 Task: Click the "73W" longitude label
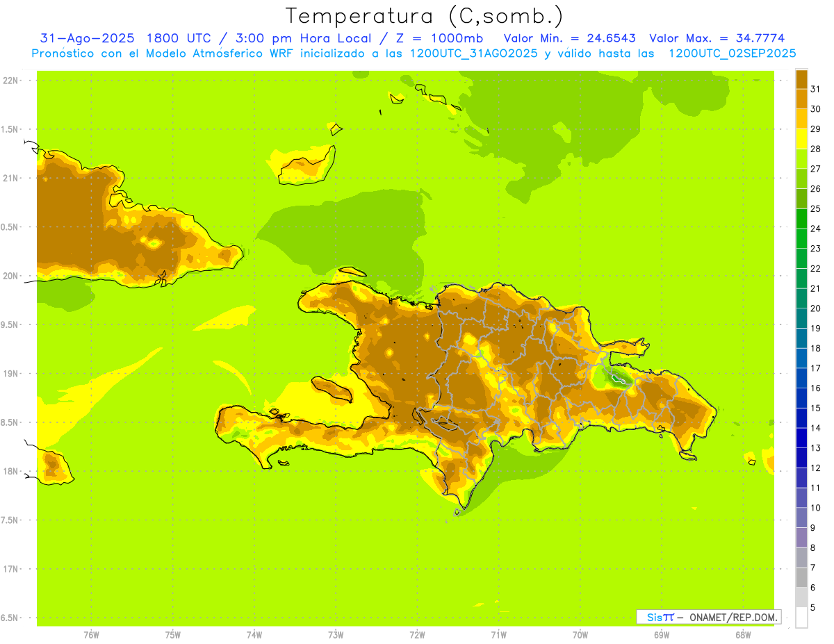coord(336,635)
